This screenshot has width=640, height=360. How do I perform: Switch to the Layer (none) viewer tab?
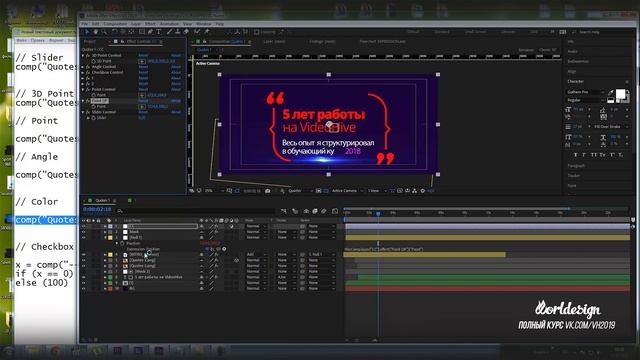click(x=274, y=42)
